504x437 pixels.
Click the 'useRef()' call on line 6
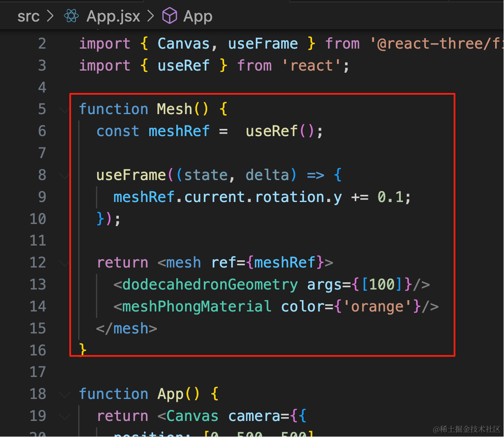279,131
